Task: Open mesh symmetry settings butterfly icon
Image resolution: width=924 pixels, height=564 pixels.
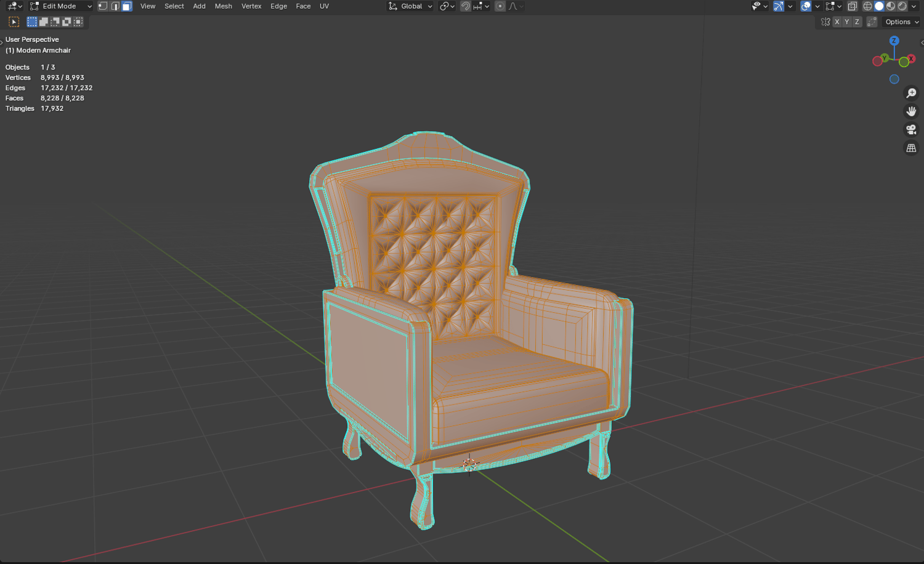Action: (825, 22)
